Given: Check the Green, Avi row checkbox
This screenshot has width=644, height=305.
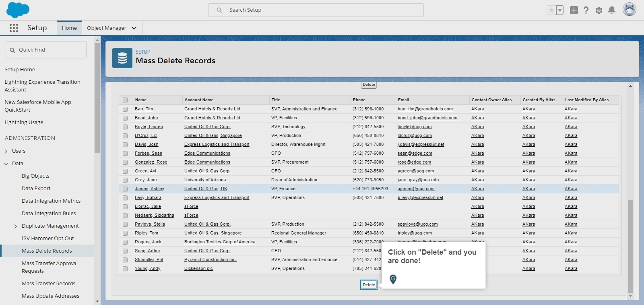Looking at the screenshot, I should [125, 171].
